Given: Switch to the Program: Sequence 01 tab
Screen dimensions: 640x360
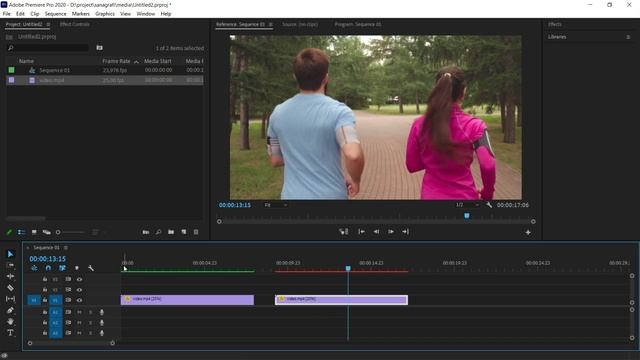Looking at the screenshot, I should 358,24.
